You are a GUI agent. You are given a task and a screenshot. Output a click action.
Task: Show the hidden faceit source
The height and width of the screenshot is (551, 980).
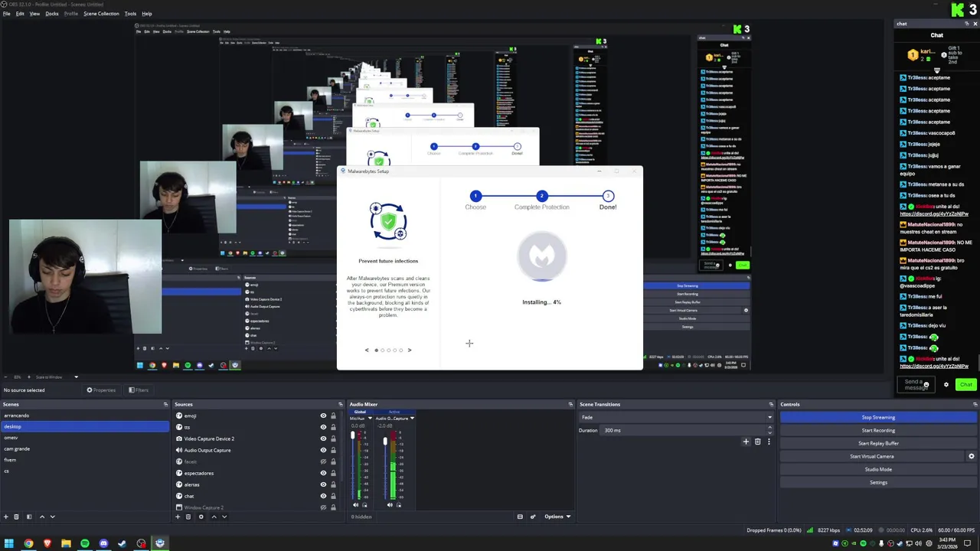323,461
